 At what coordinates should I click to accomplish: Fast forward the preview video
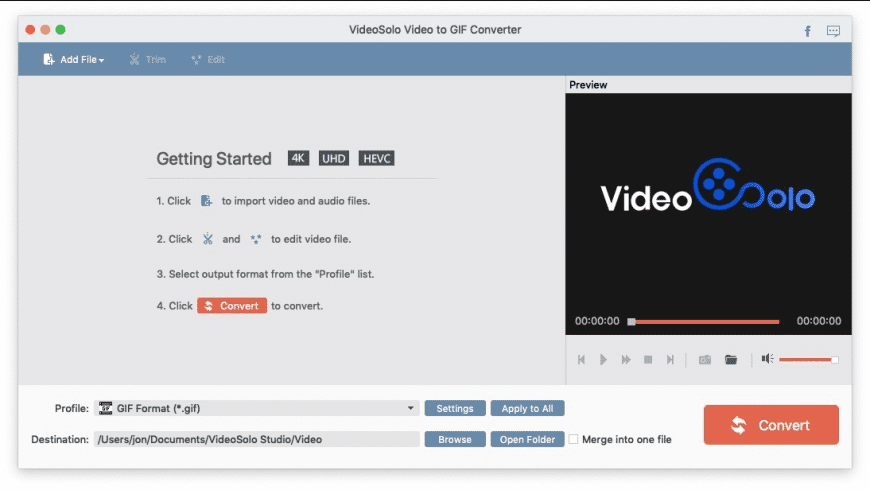click(x=625, y=360)
